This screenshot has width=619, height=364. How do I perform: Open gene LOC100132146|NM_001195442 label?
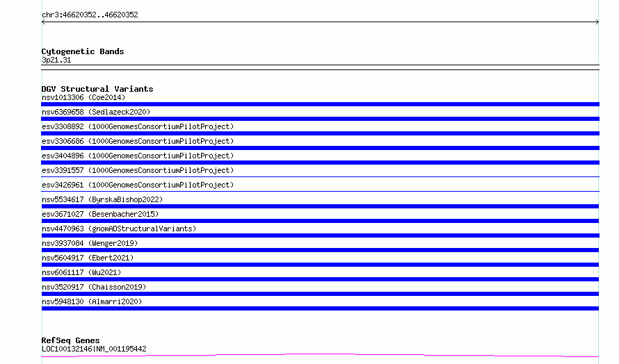(x=94, y=349)
